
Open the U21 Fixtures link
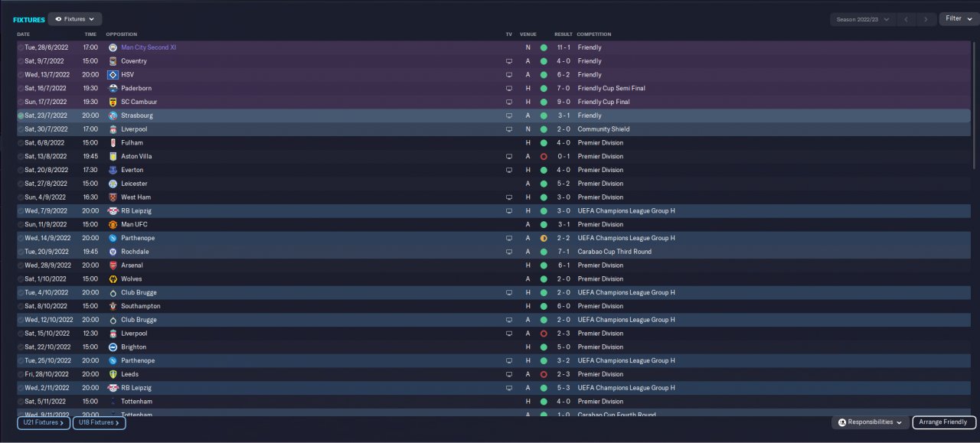[44, 422]
